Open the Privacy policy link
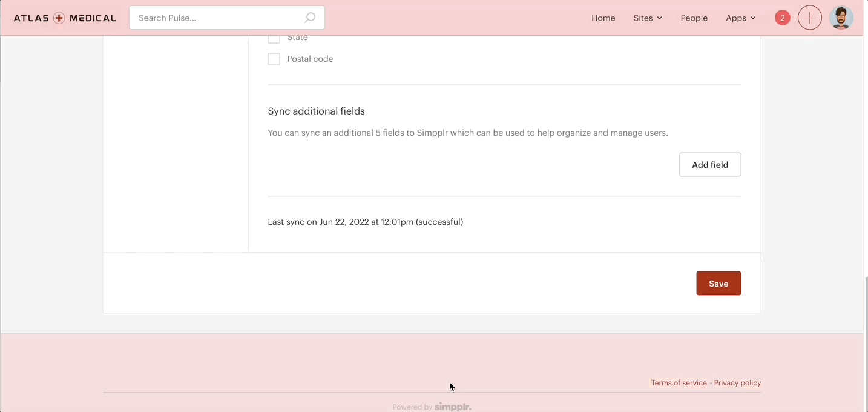 [737, 383]
